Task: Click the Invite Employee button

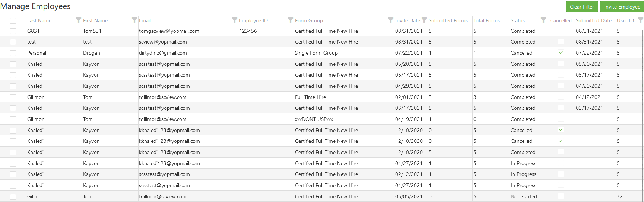Action: (x=622, y=7)
